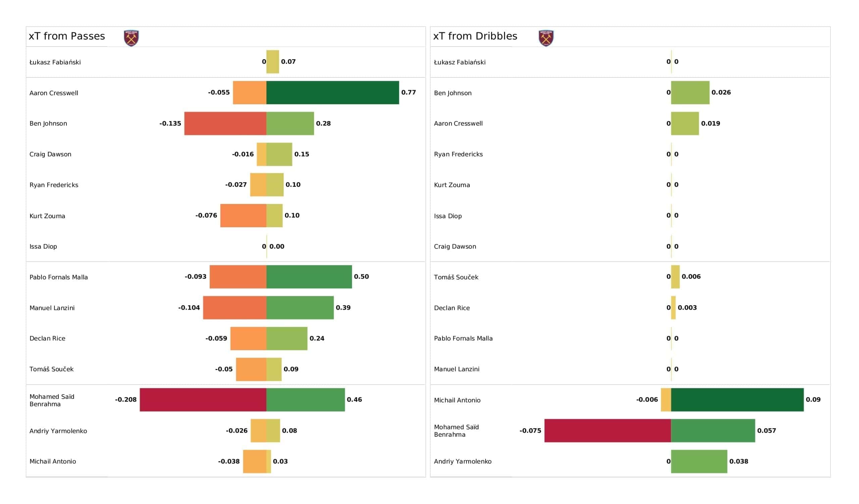Click Aaron Cresswell's 0.019 dribbles bar
This screenshot has width=859, height=504.
(685, 123)
